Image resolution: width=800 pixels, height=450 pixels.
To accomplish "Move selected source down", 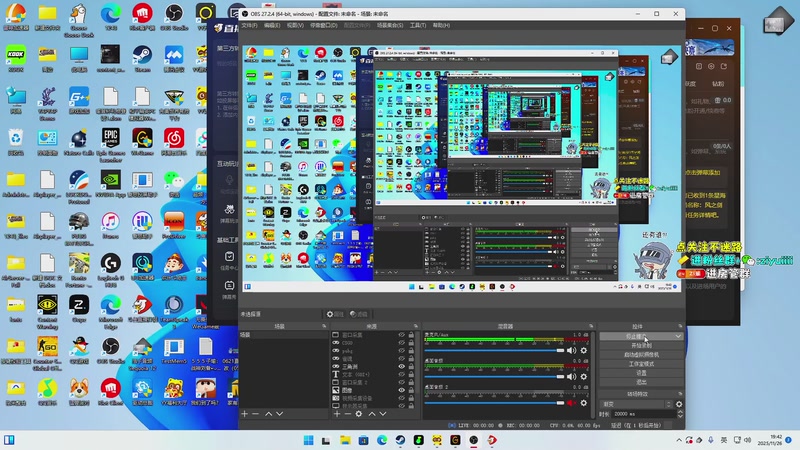I will tap(383, 414).
